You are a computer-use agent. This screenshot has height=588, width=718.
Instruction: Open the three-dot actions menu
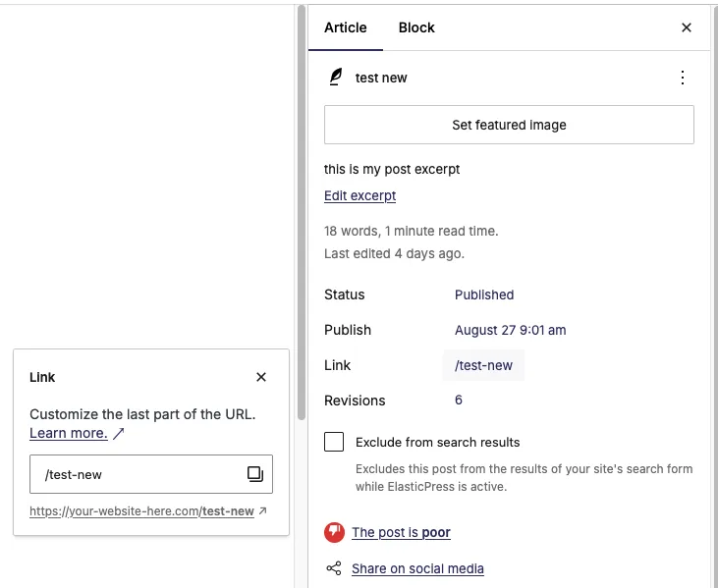(x=683, y=78)
